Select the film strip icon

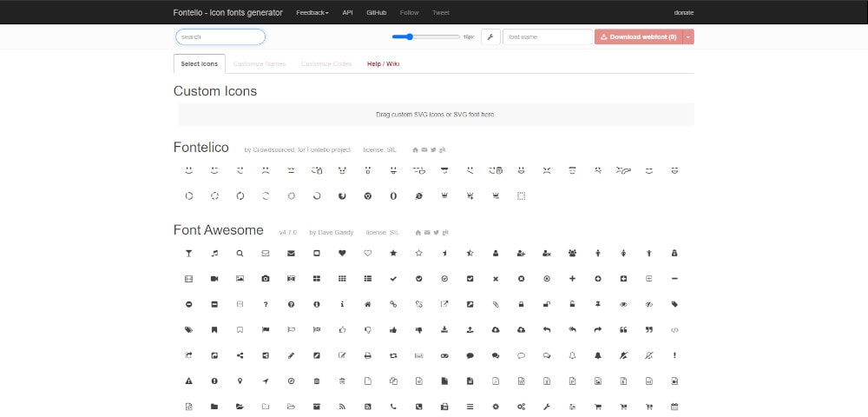point(188,279)
